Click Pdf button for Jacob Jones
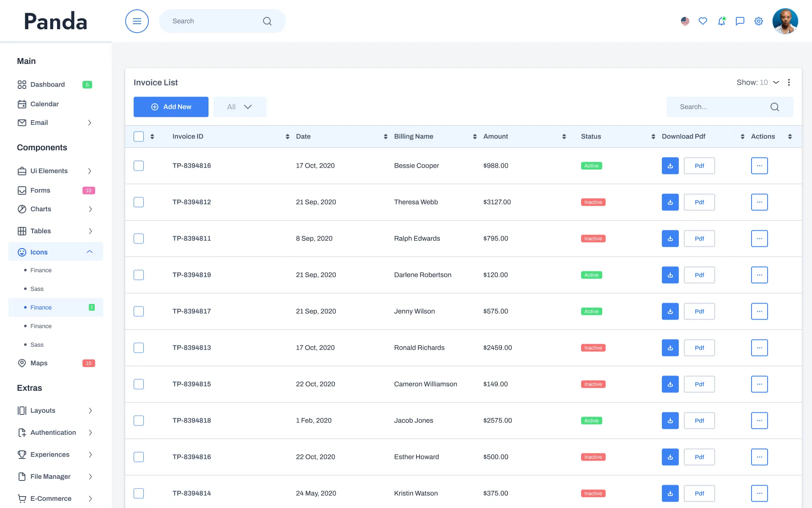812x508 pixels. (x=699, y=421)
